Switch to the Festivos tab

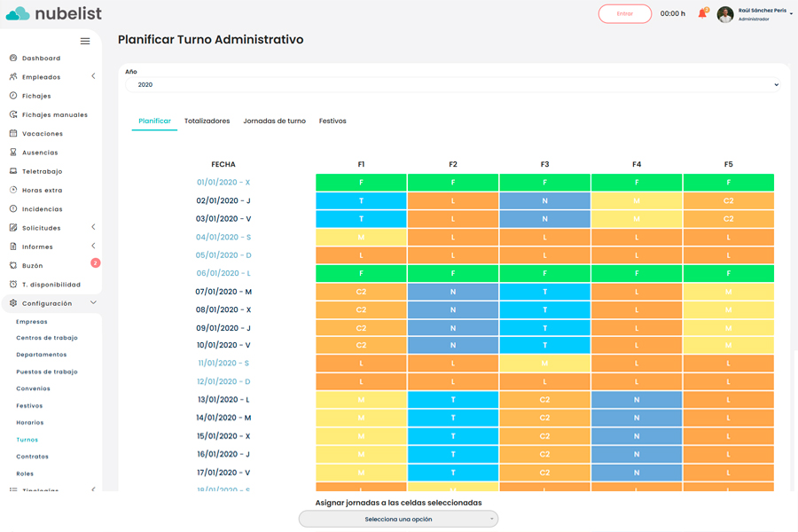tap(332, 121)
